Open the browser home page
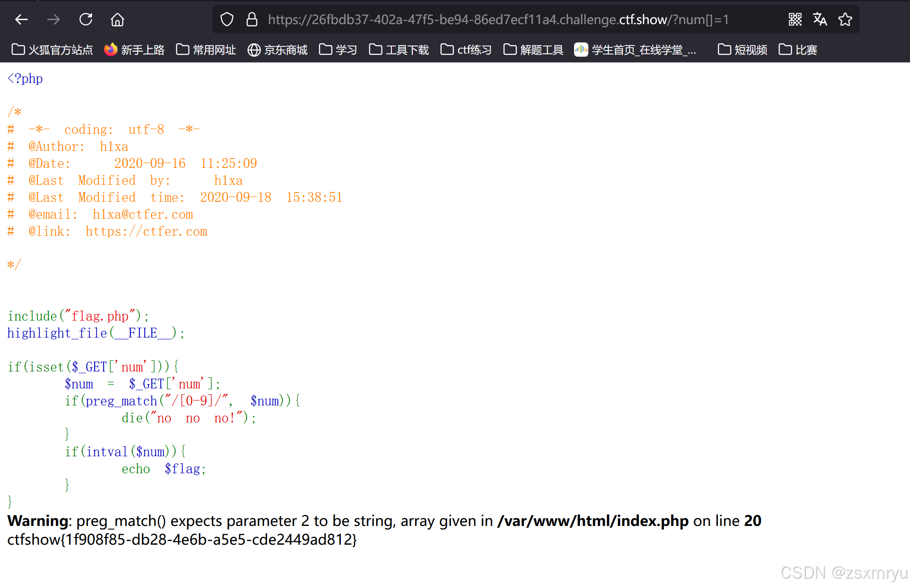 [117, 19]
